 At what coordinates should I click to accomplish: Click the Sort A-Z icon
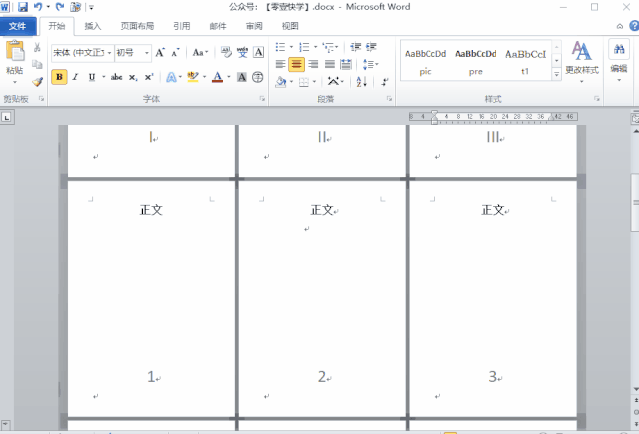[361, 82]
